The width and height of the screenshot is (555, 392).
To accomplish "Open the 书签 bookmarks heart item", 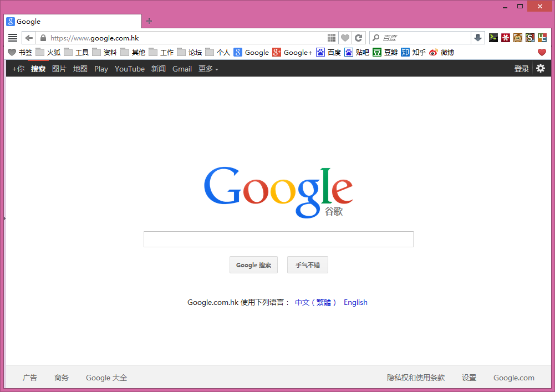I will point(20,53).
